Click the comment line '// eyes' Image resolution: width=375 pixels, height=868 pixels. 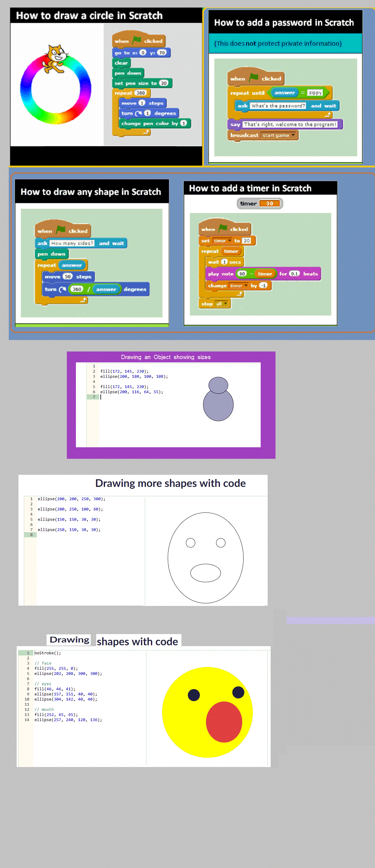click(43, 684)
